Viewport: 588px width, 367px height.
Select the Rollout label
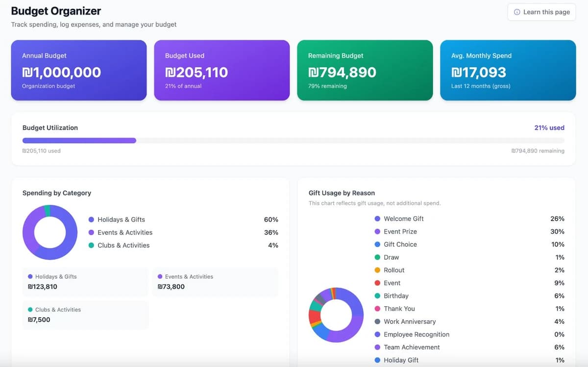pos(394,270)
